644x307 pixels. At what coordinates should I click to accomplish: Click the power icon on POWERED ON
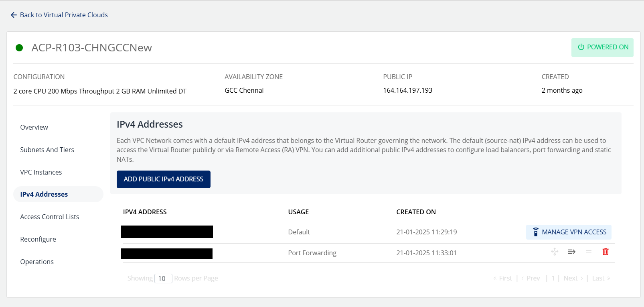[581, 47]
